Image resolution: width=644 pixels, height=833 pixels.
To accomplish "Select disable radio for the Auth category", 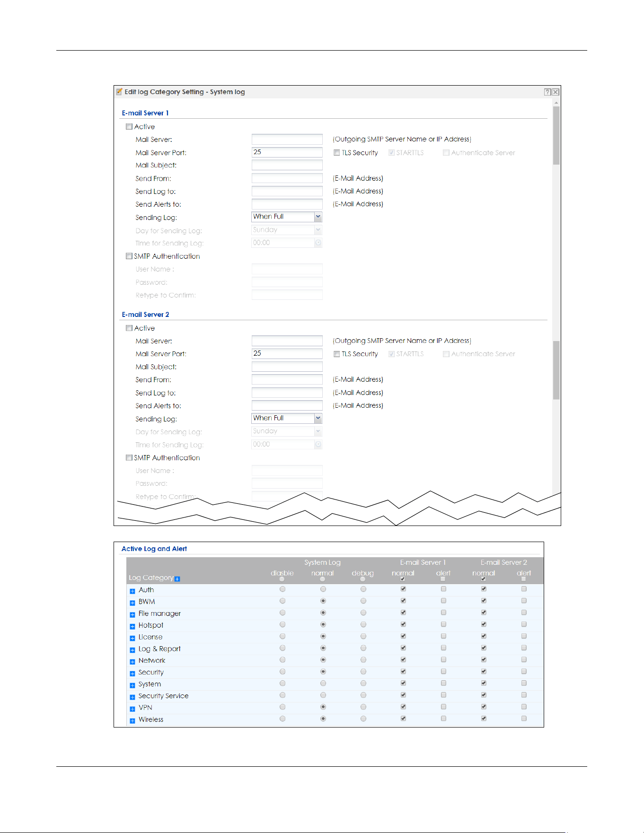I will pos(282,589).
